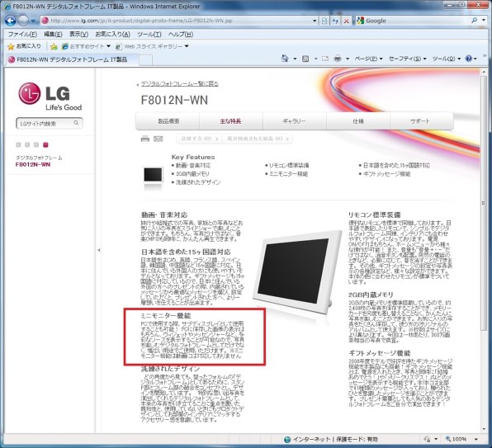Screen dimensions: 492x448
Task: Open the Print options dropdown arrow
Action: pyautogui.click(x=348, y=59)
